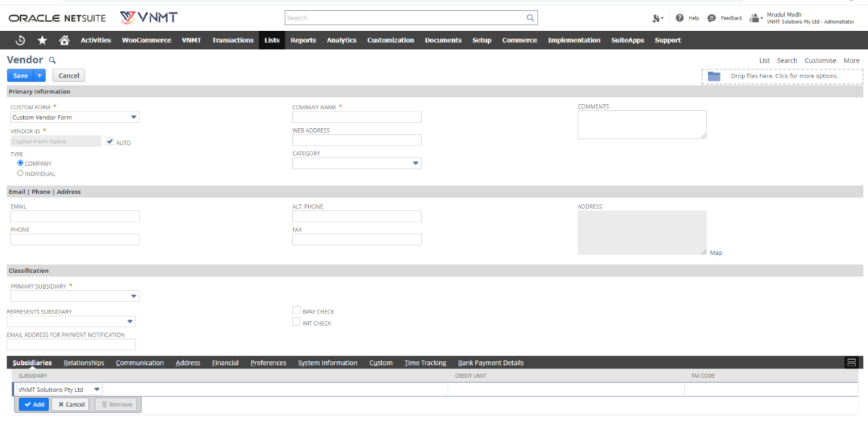The height and width of the screenshot is (425, 868).
Task: Open recent records using the clock icon
Action: click(x=21, y=41)
